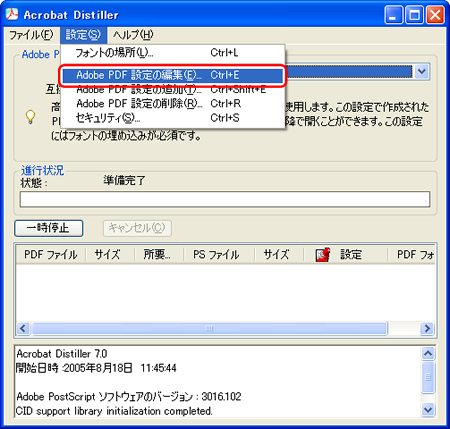Click the red settings column icon

(x=323, y=255)
